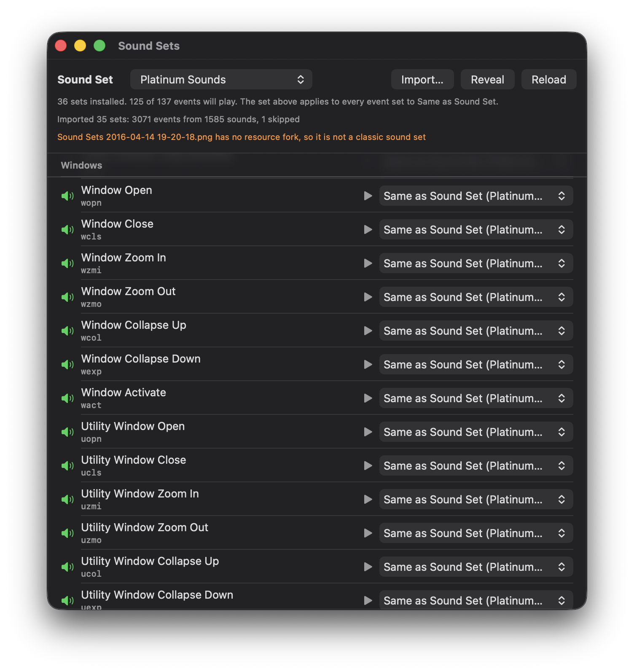Screen dimensions: 634x672
Task: Toggle the Window Zoom In speaker icon
Action: pos(67,263)
